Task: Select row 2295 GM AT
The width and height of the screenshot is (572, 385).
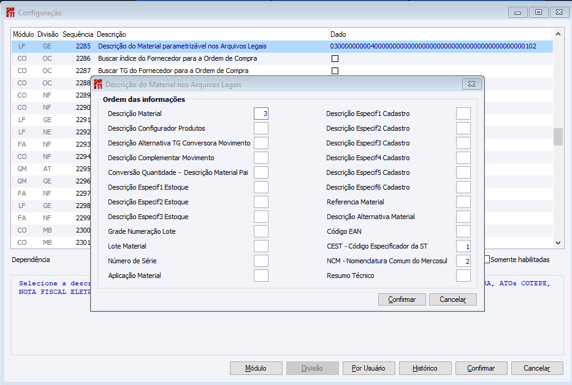Action: pyautogui.click(x=51, y=169)
